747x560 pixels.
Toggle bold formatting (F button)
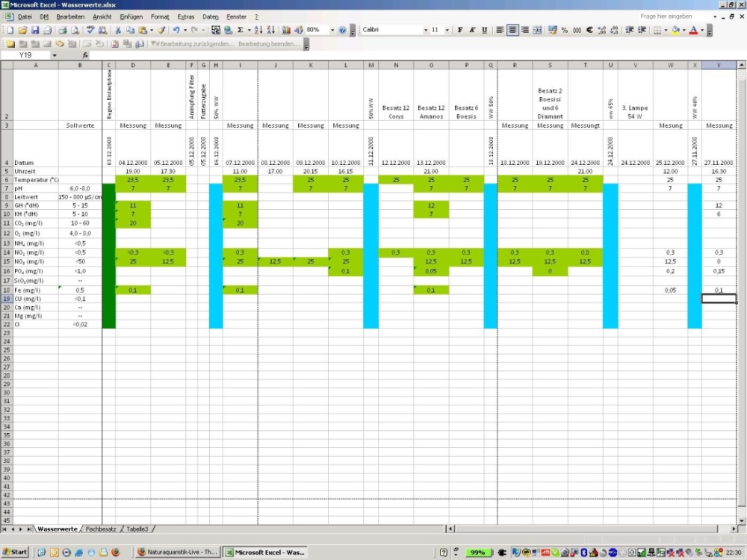(460, 31)
